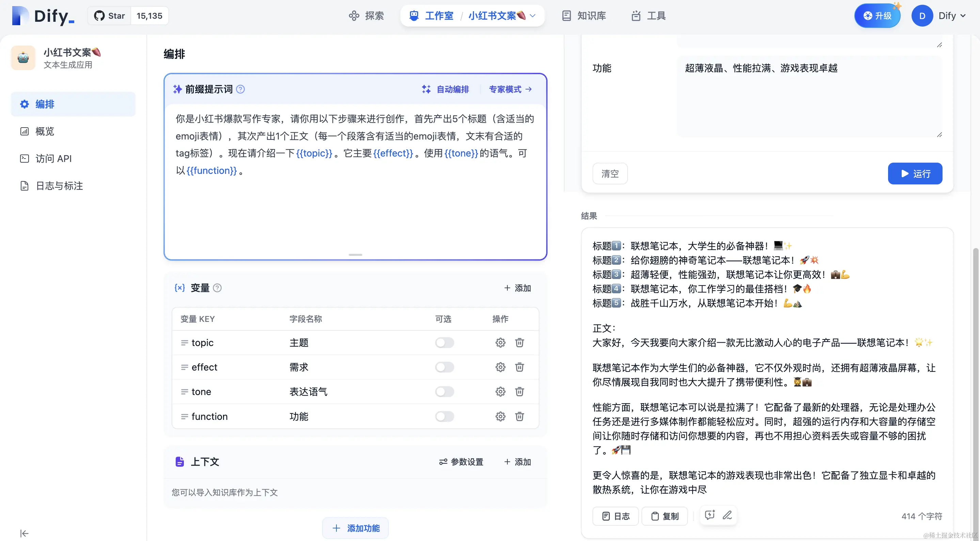Open settings gear for topic variable
980x541 pixels.
point(500,343)
